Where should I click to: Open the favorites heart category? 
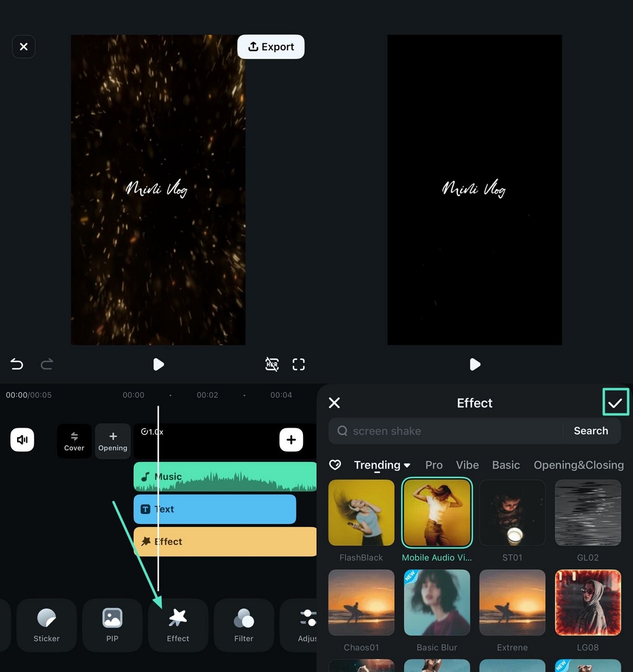[335, 465]
